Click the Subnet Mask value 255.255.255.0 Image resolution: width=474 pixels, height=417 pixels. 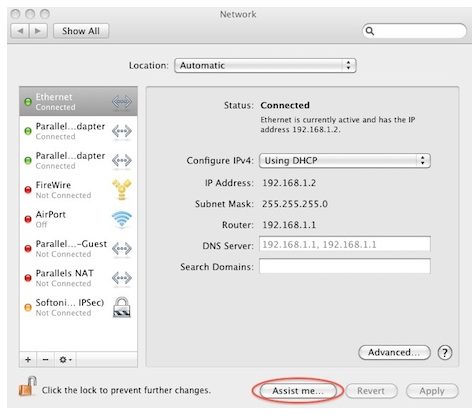tap(295, 204)
